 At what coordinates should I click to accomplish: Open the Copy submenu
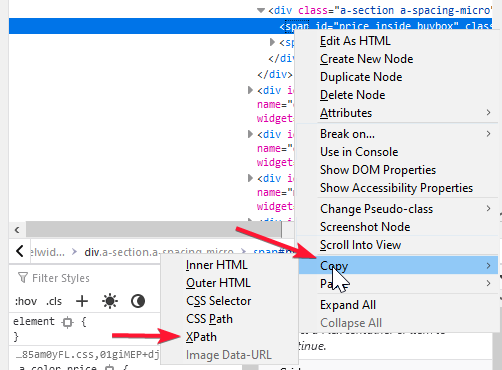(x=398, y=266)
